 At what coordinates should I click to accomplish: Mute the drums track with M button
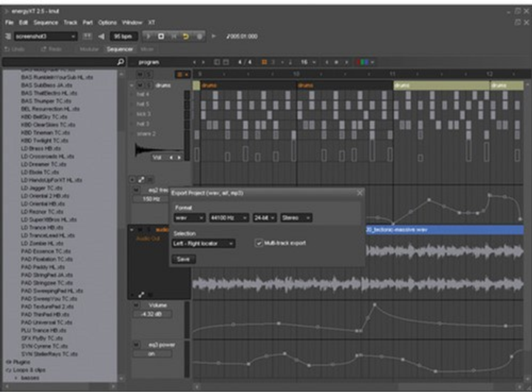pyautogui.click(x=140, y=85)
